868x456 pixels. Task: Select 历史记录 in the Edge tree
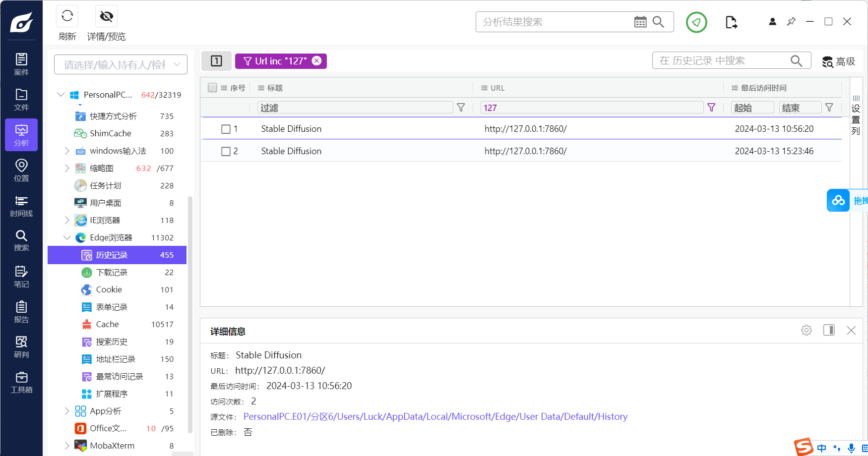pos(117,255)
